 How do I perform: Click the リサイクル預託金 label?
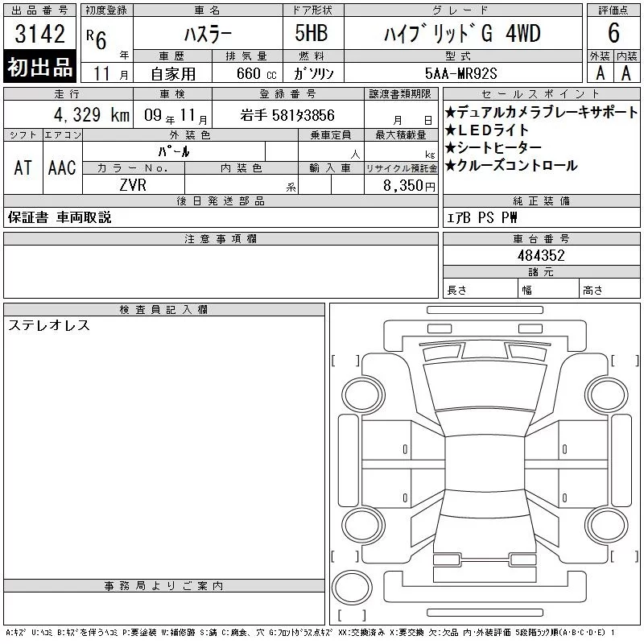coord(401,168)
